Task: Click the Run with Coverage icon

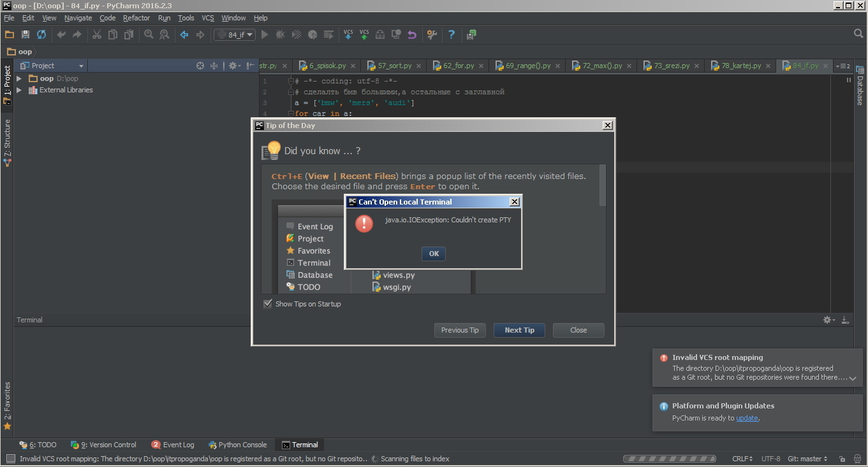Action: click(x=297, y=34)
